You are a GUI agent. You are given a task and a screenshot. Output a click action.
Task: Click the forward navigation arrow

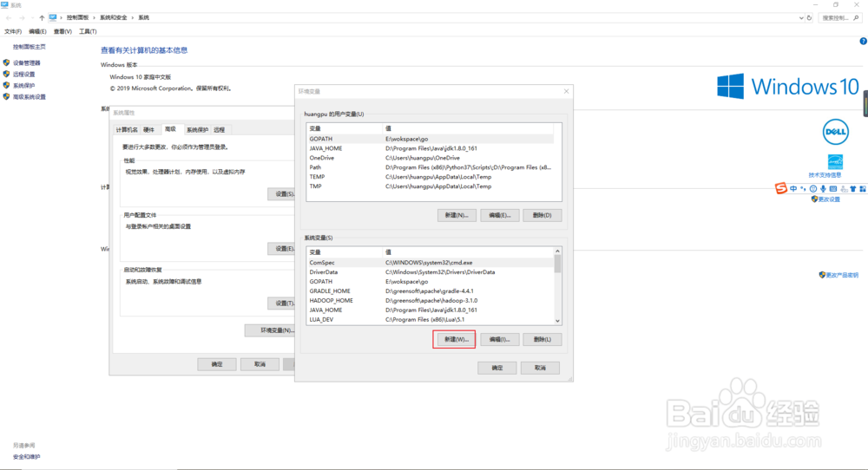(22, 17)
